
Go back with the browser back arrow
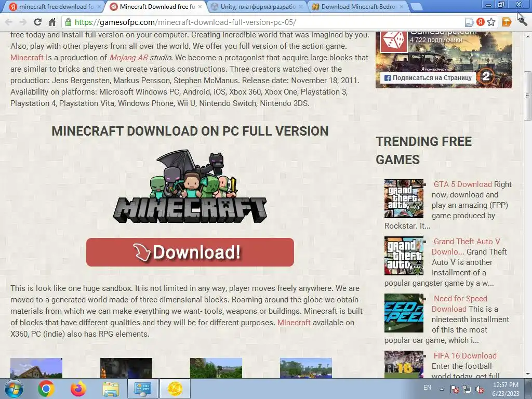9,22
